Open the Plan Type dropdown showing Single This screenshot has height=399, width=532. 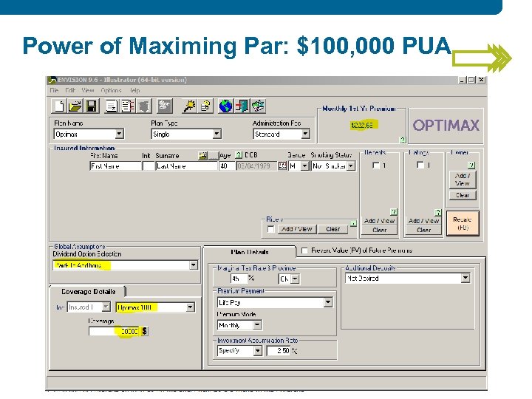point(216,134)
